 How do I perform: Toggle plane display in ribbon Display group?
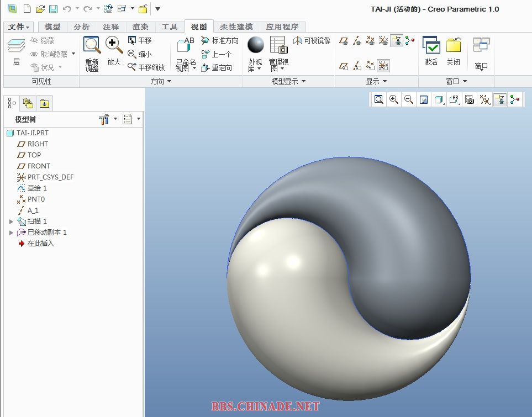pos(344,40)
